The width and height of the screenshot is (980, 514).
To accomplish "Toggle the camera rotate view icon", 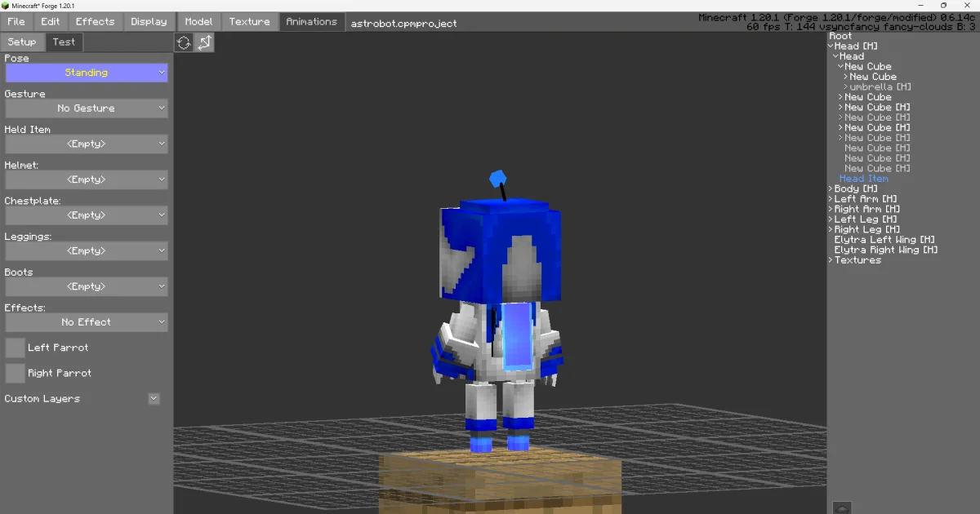I will coord(184,42).
